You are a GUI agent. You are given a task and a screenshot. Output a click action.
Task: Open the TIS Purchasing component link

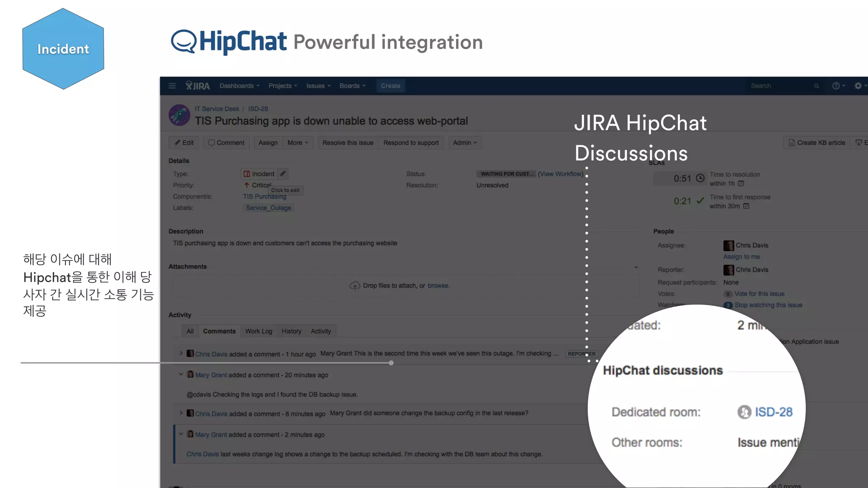[x=264, y=197]
